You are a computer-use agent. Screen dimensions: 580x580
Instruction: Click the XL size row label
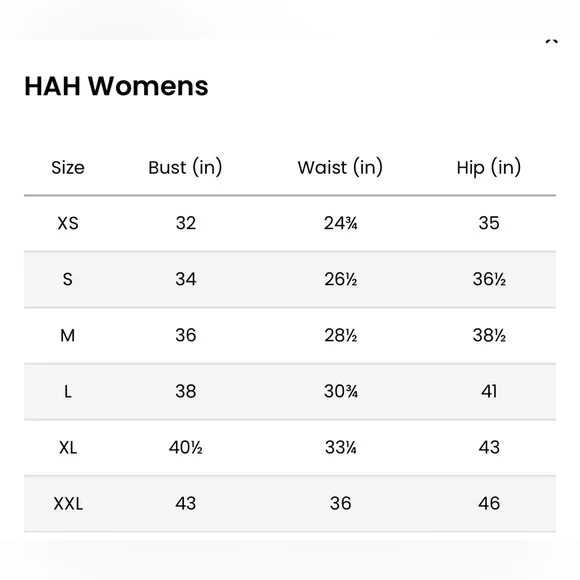pyautogui.click(x=68, y=448)
